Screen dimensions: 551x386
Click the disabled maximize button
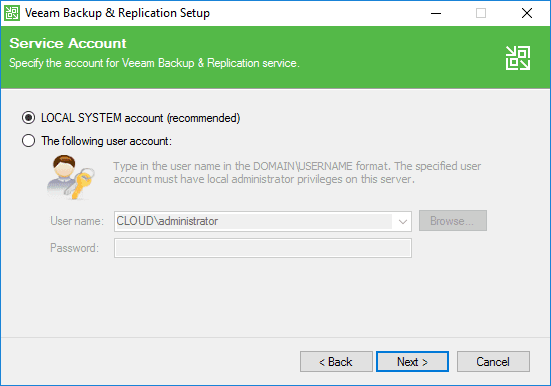[481, 13]
